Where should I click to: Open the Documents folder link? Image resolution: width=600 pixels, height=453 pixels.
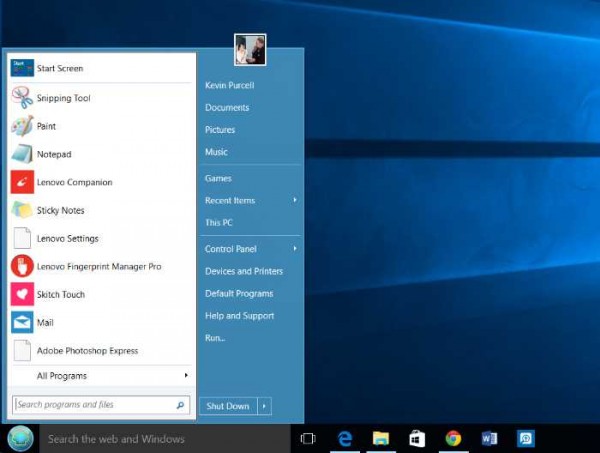[227, 108]
